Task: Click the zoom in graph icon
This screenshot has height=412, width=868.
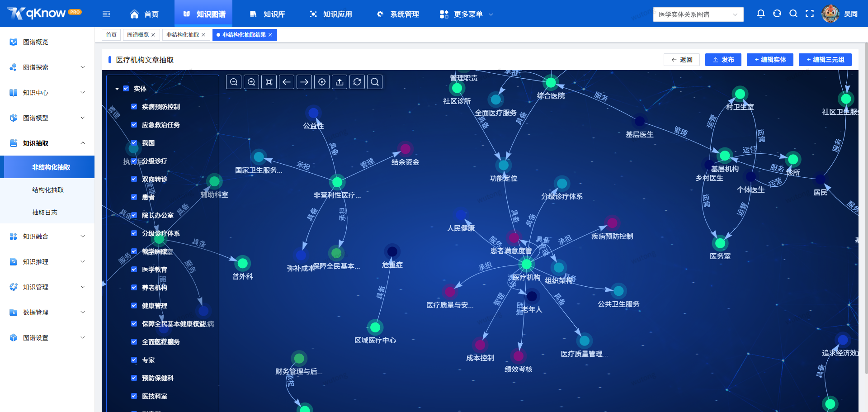Action: click(x=251, y=82)
